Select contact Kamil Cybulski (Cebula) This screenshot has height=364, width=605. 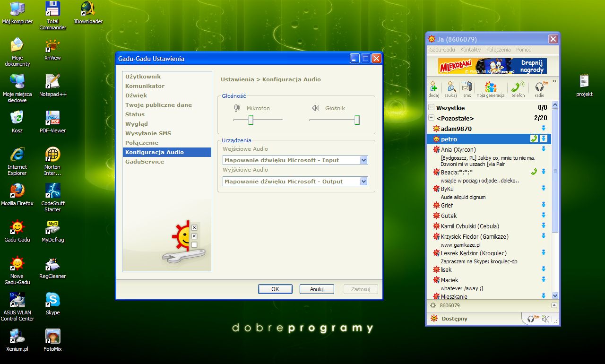(x=489, y=226)
